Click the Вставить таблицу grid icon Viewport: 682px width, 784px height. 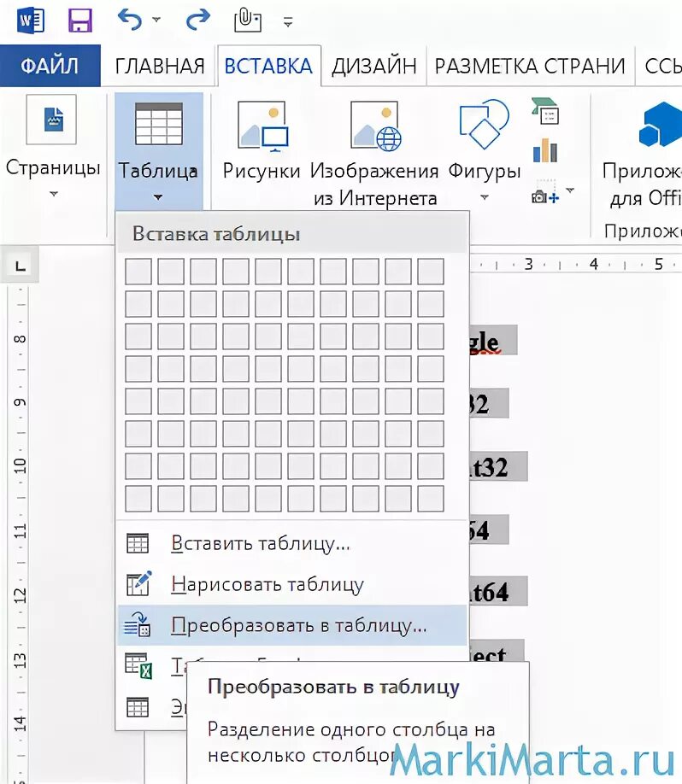pyautogui.click(x=138, y=543)
